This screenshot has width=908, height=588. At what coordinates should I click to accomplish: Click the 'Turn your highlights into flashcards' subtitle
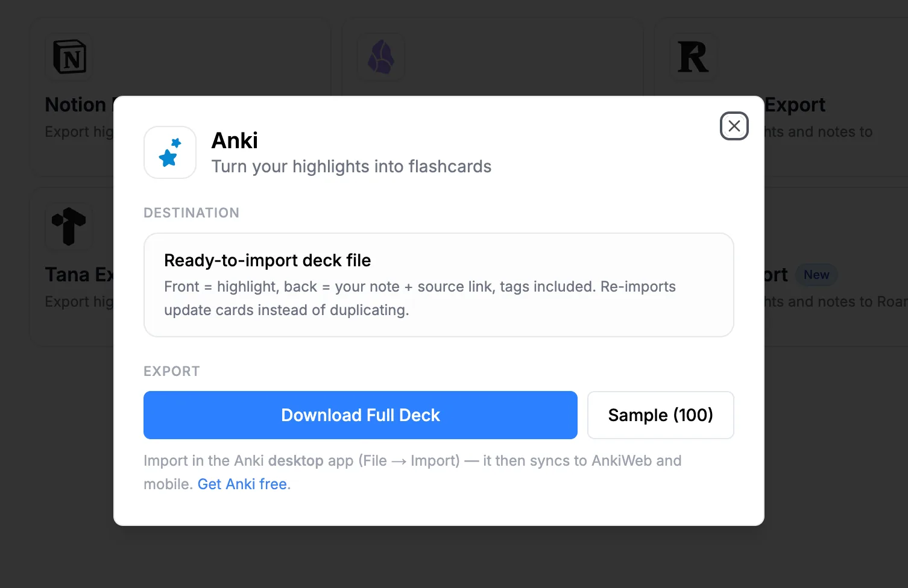click(x=352, y=166)
